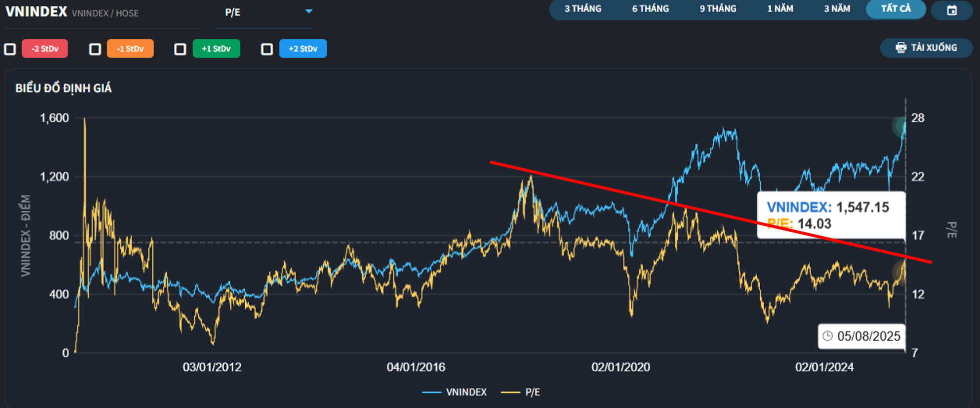Click the VNINDEX - ĐIỂM axis title
This screenshot has width=980, height=408.
tap(25, 235)
